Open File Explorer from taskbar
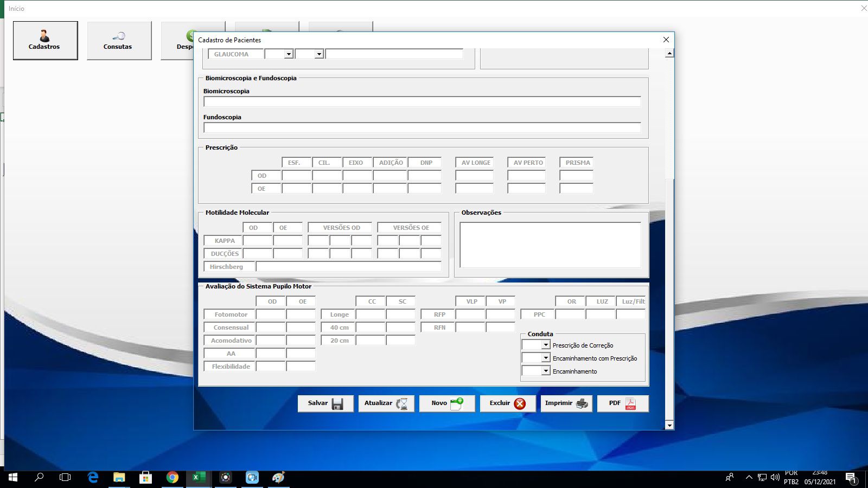This screenshot has width=868, height=488. point(119,478)
